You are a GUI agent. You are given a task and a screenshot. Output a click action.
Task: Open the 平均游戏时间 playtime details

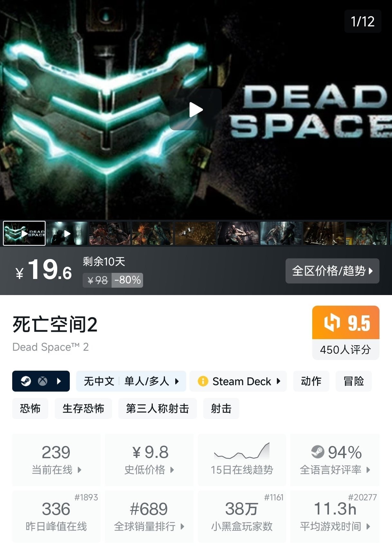point(335,516)
